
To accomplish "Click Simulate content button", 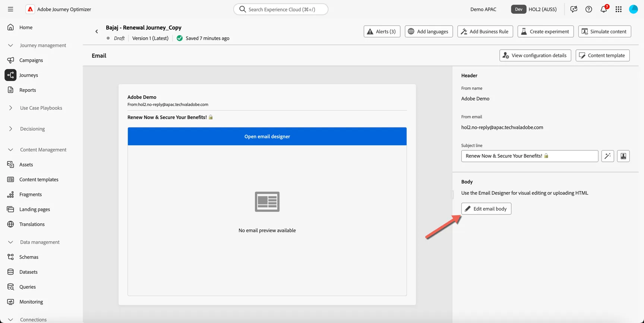I will point(604,31).
